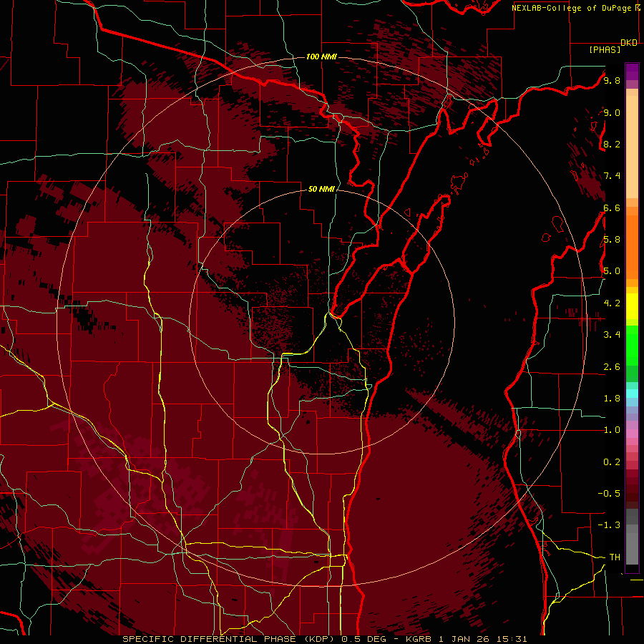Click the [PHAS] legend header
Screen dimensions: 644x644
coord(605,50)
